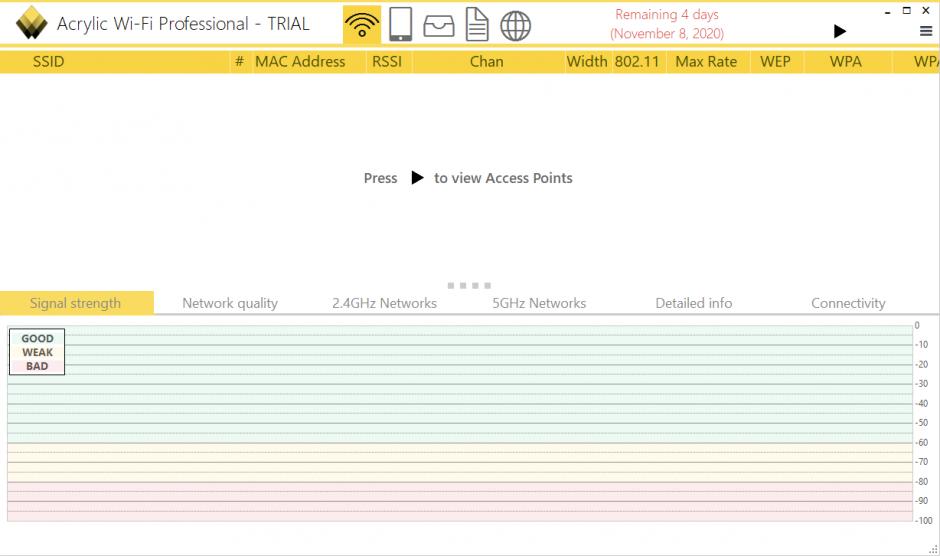The height and width of the screenshot is (556, 940).
Task: Open the inventory tray icon
Action: pyautogui.click(x=439, y=26)
